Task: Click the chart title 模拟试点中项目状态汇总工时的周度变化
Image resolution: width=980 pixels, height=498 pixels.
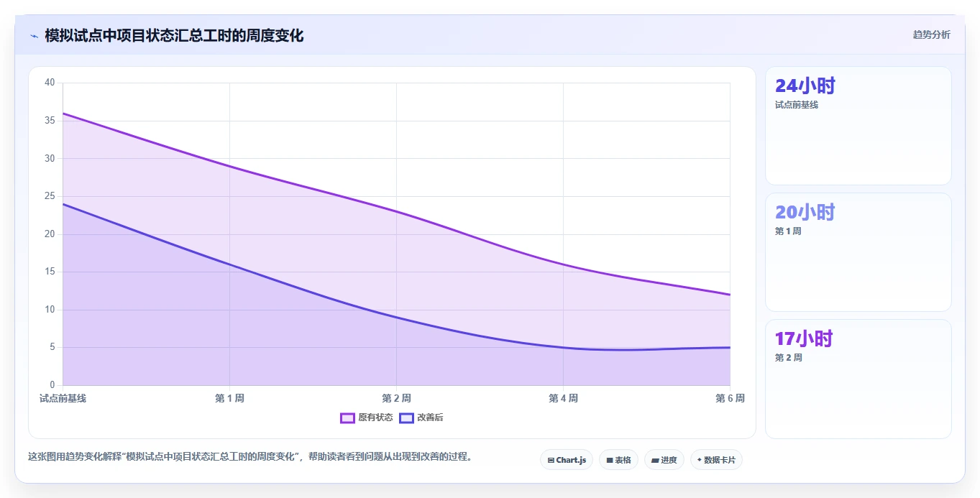Action: [174, 35]
